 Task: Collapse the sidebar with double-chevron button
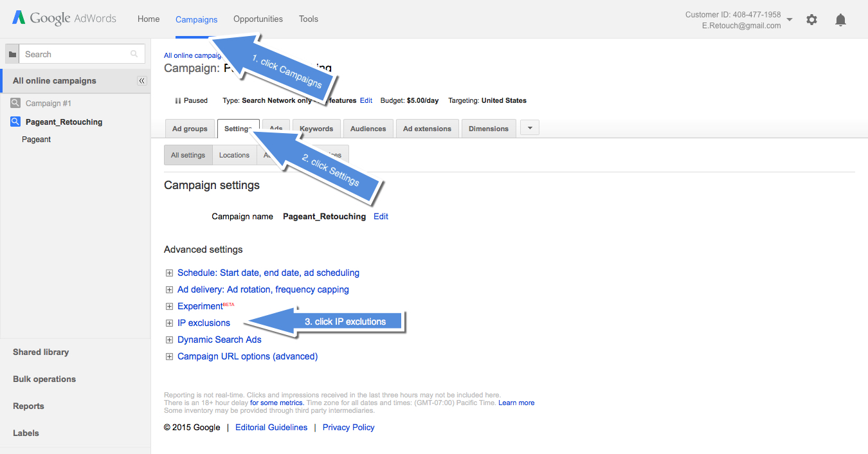tap(142, 81)
